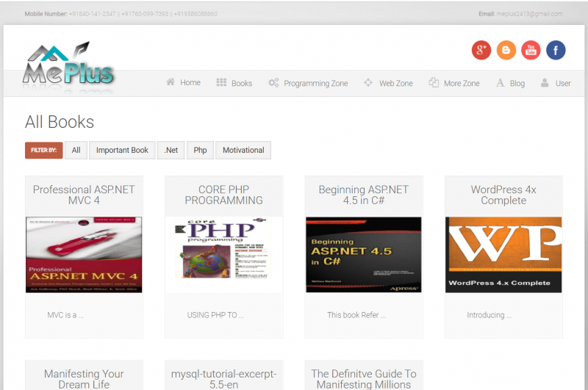Open the Professional ASP.NET MVC 4 title
The image size is (588, 390).
coord(84,195)
